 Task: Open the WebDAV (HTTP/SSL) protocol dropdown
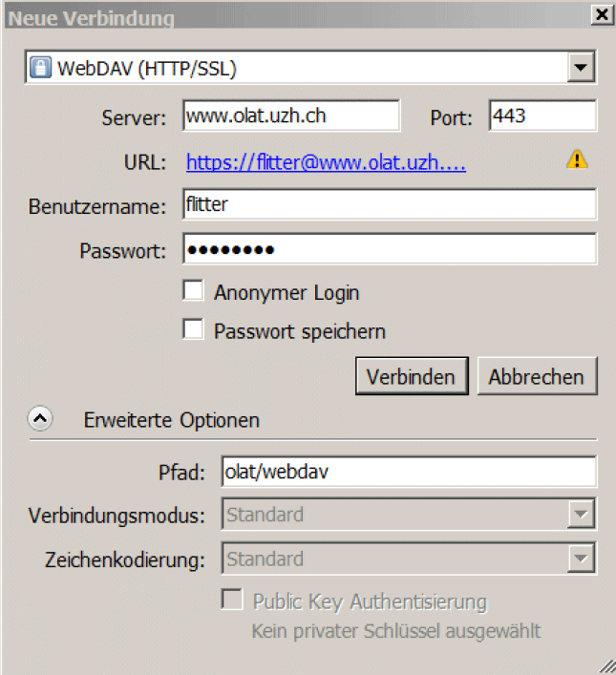pyautogui.click(x=579, y=68)
